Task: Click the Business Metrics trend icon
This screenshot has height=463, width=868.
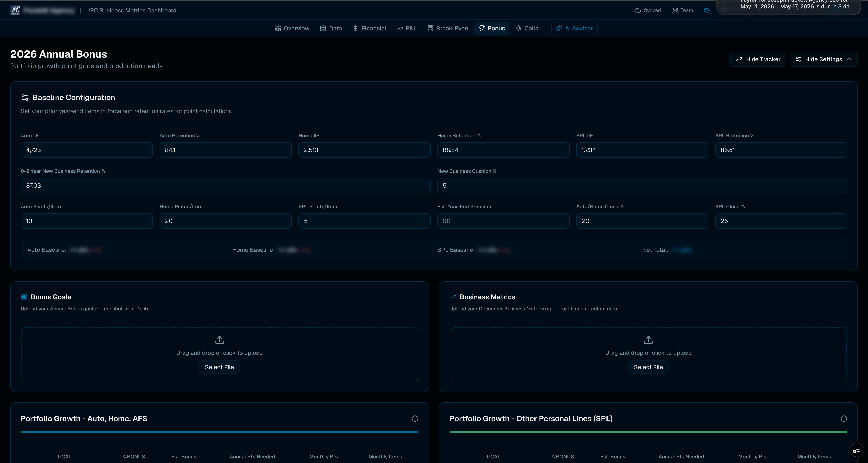Action: (453, 297)
